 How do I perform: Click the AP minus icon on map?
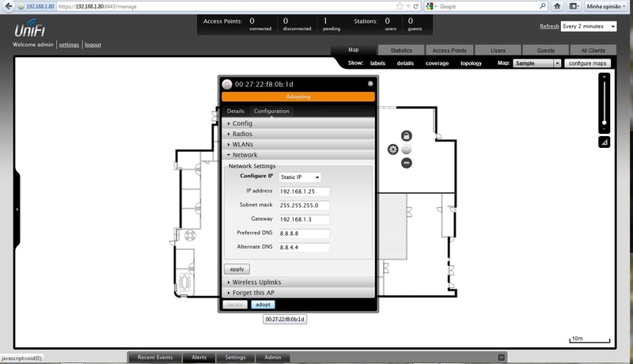407,163
